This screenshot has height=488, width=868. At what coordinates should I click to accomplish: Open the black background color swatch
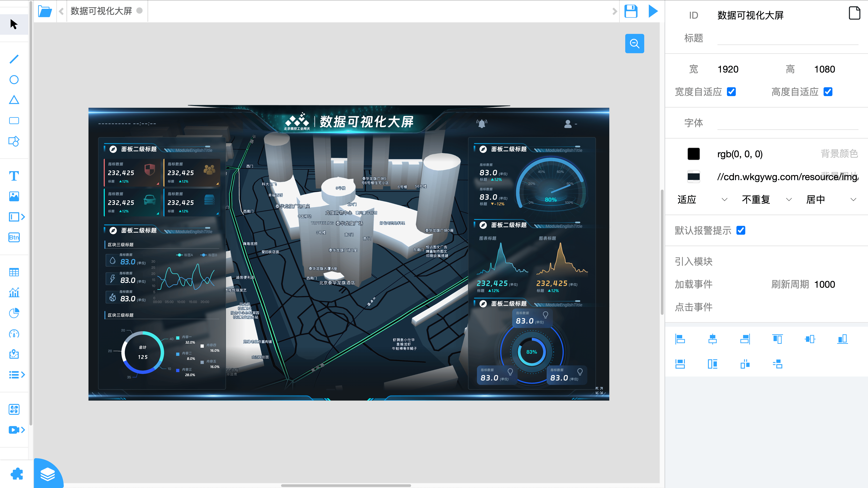click(x=693, y=154)
